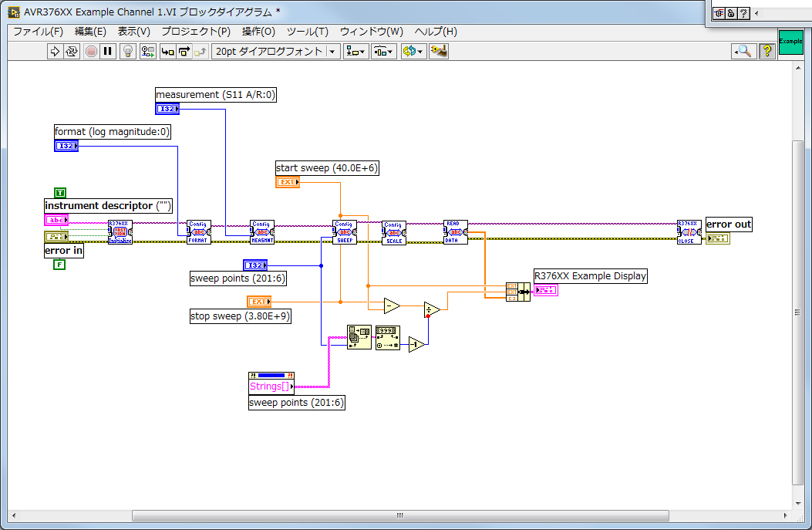Click the Clean Up Diagram broom icon

pos(439,51)
